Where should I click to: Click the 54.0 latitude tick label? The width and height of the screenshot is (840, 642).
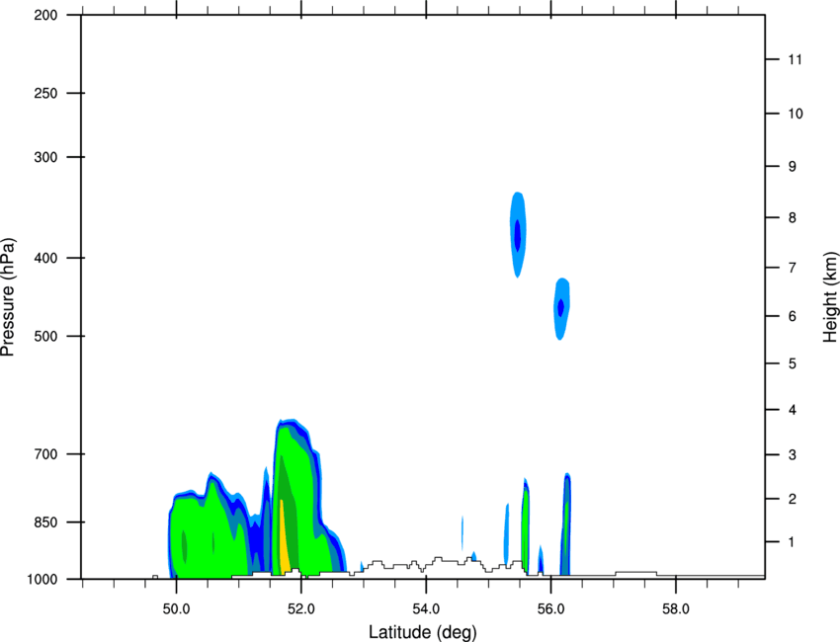tap(426, 609)
